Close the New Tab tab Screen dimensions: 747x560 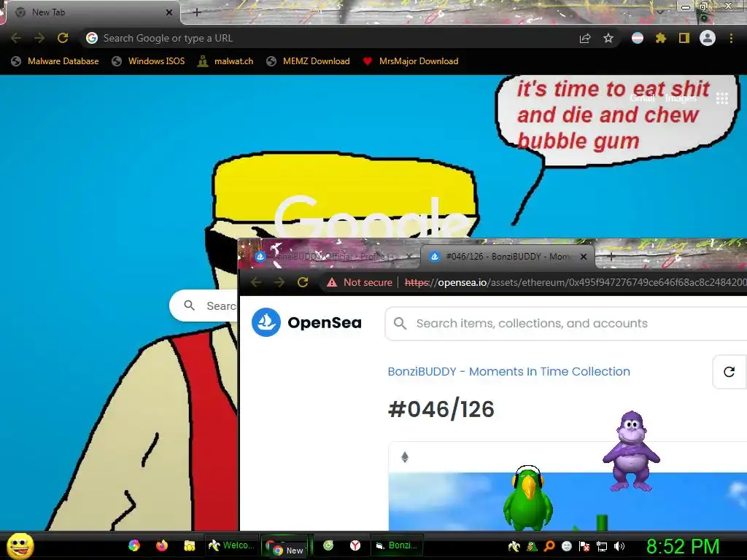click(169, 12)
